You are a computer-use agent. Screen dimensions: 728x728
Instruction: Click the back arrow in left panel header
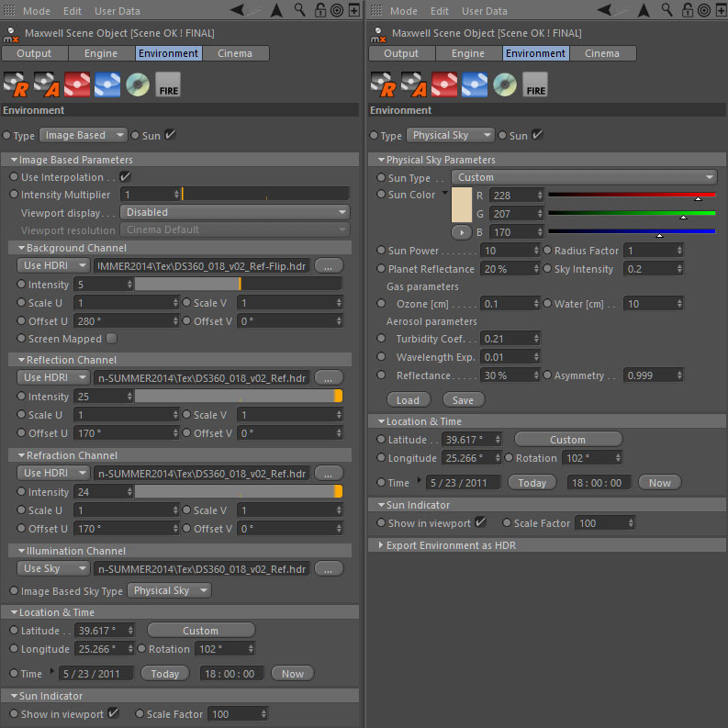coord(237,10)
